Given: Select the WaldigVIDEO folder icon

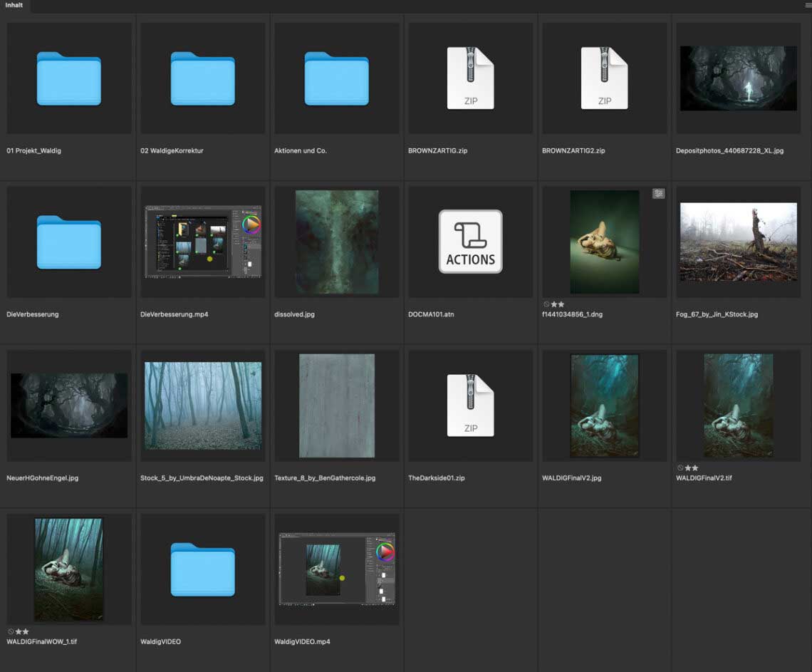Looking at the screenshot, I should coord(202,569).
